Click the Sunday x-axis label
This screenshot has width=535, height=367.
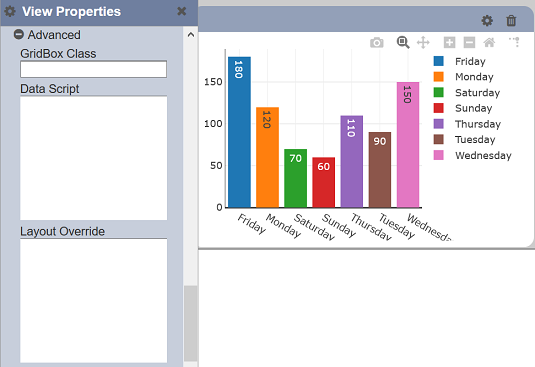(339, 225)
